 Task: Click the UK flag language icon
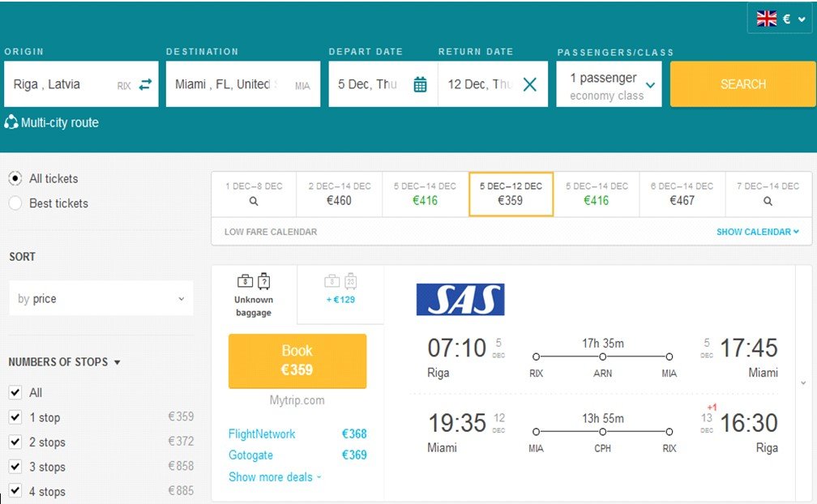(767, 19)
